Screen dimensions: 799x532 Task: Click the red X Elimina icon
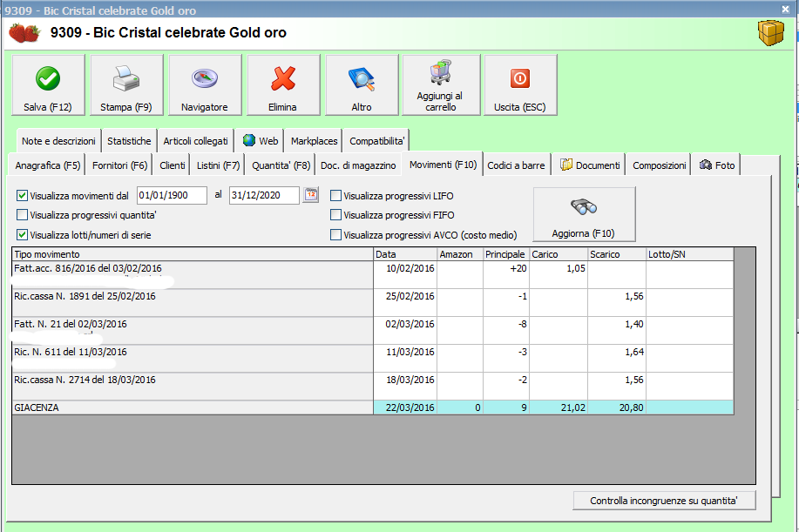tap(283, 78)
